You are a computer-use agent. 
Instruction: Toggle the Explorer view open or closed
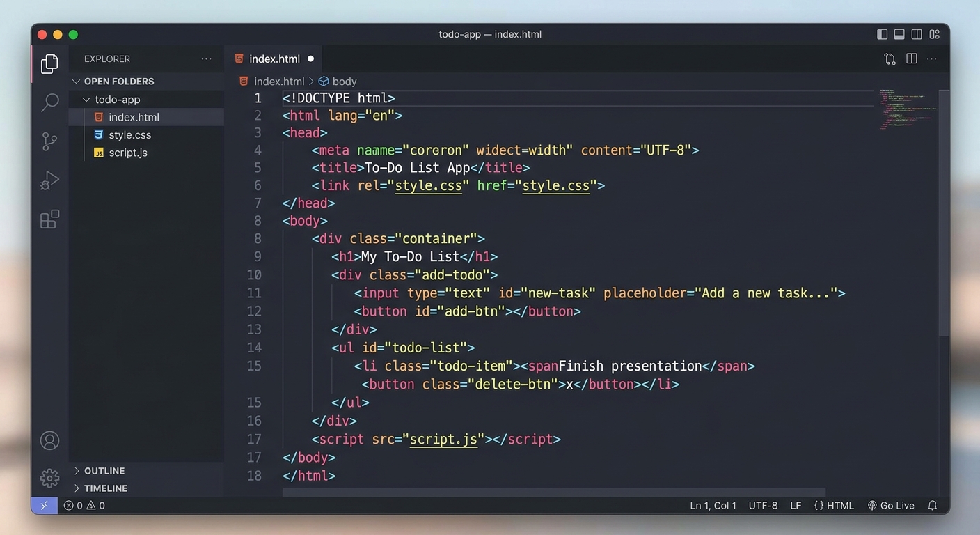(49, 63)
